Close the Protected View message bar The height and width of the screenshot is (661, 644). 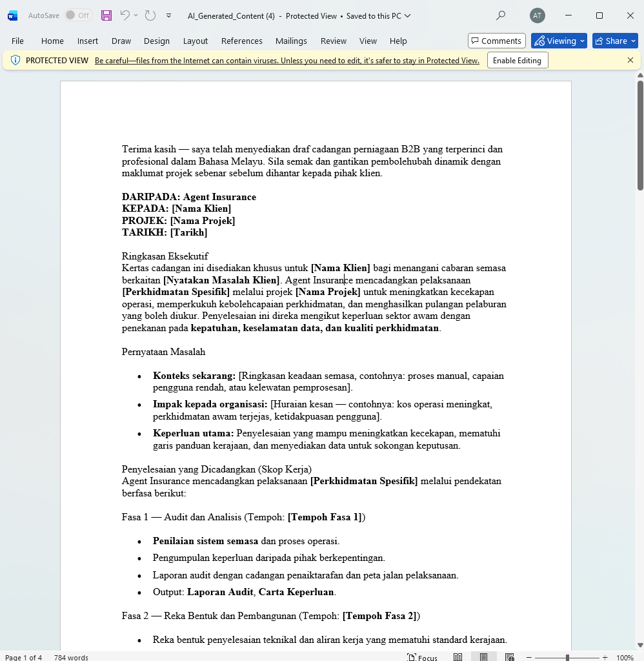pyautogui.click(x=630, y=60)
